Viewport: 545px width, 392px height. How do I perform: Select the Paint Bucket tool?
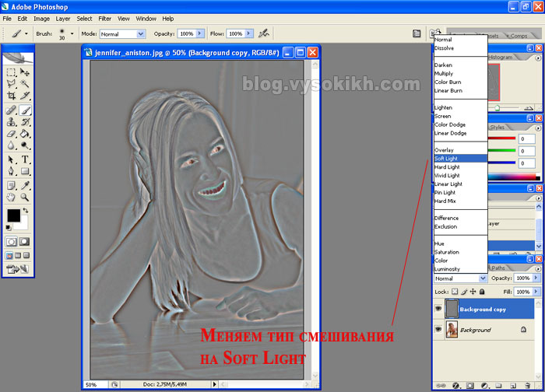pos(25,134)
